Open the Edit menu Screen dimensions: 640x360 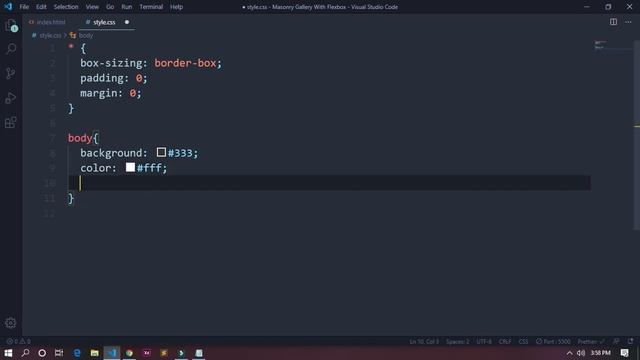click(41, 7)
